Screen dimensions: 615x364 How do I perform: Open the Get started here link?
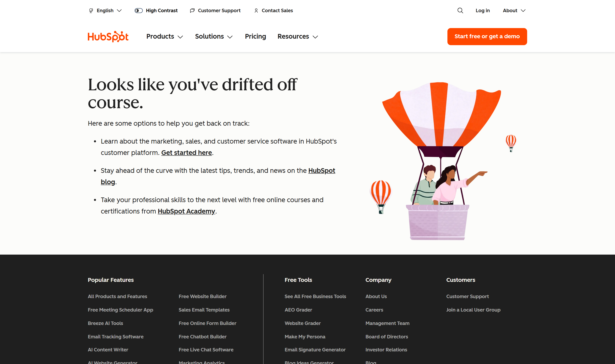[186, 153]
